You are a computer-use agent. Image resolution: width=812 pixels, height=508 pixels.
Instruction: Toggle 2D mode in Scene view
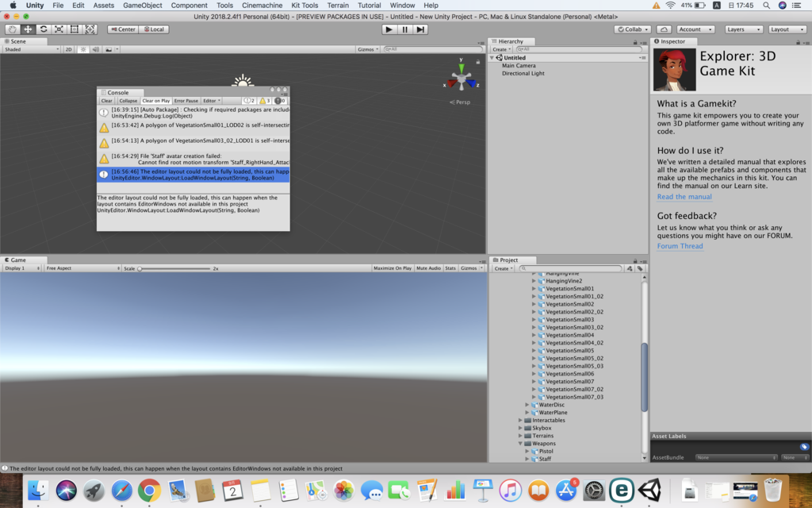pos(68,49)
